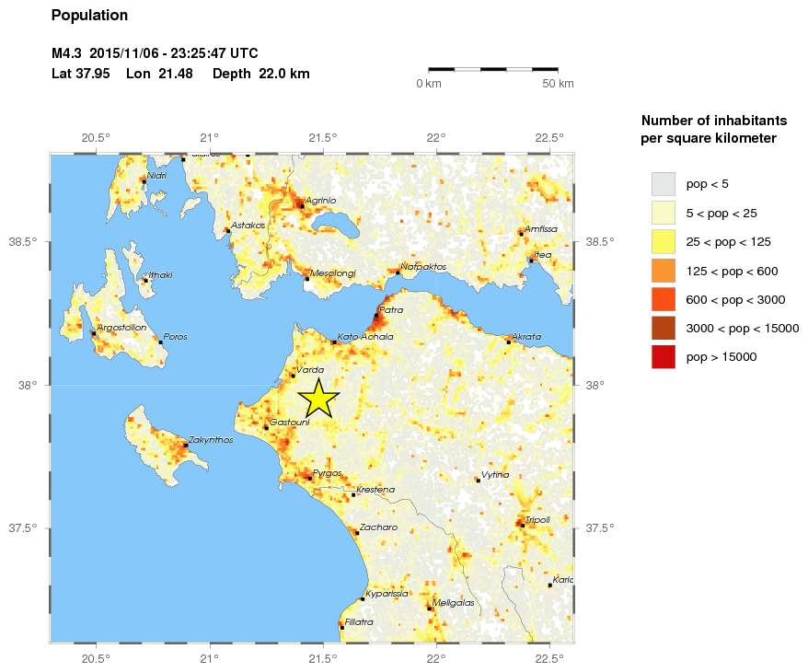Select the '3000 < pop < 15000' brown swatch

664,329
